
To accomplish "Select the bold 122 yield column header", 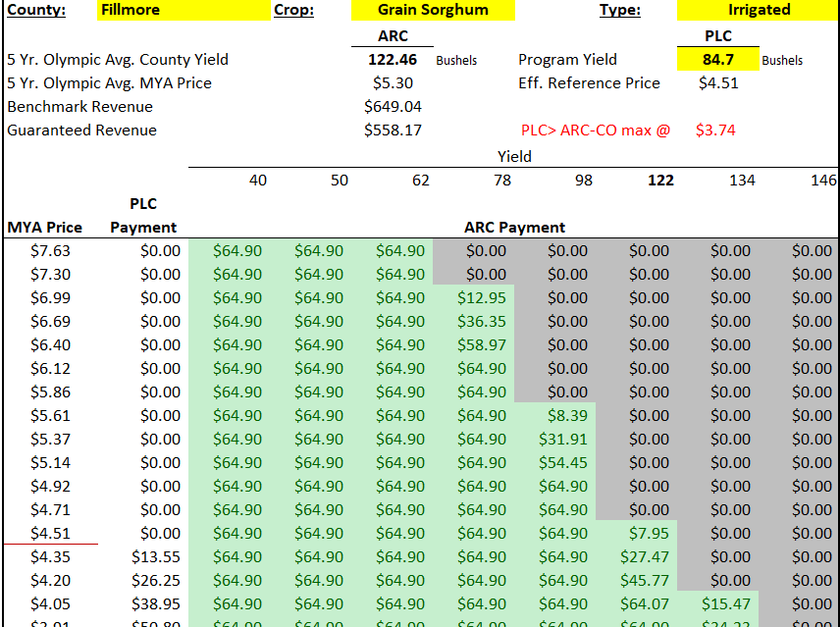I will pyautogui.click(x=660, y=181).
